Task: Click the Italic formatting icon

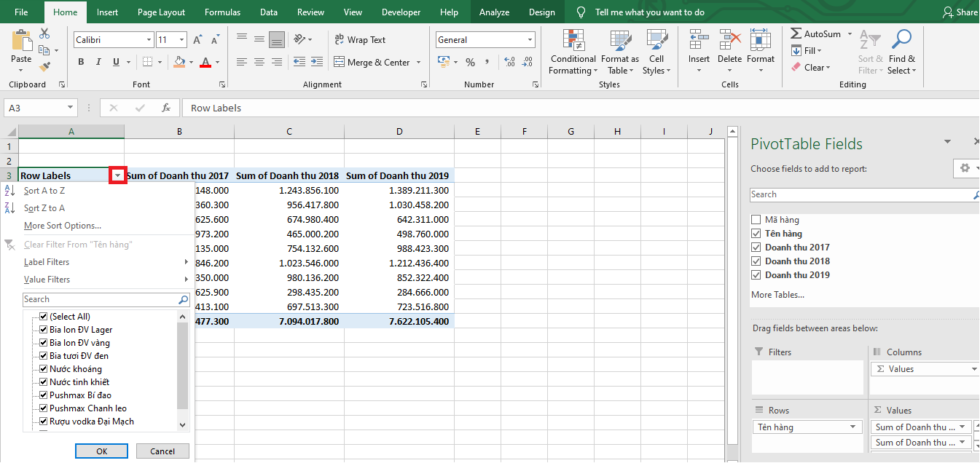Action: [98, 63]
